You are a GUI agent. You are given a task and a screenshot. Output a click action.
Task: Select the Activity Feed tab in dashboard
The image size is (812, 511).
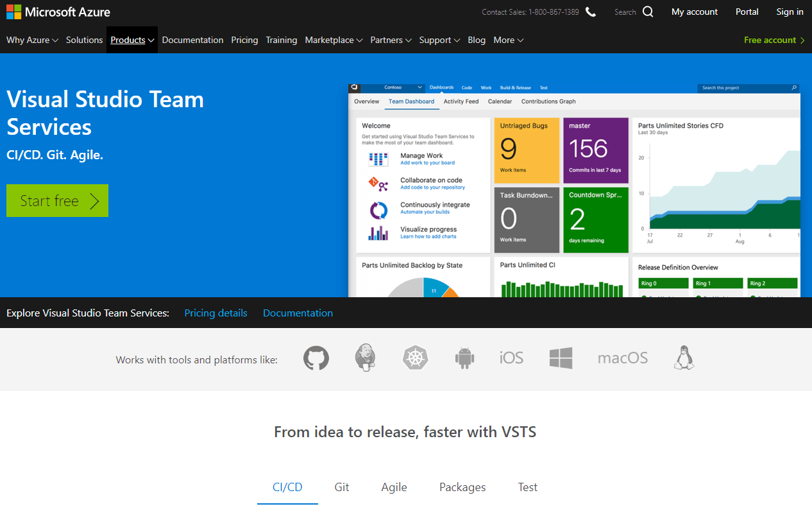pos(461,101)
